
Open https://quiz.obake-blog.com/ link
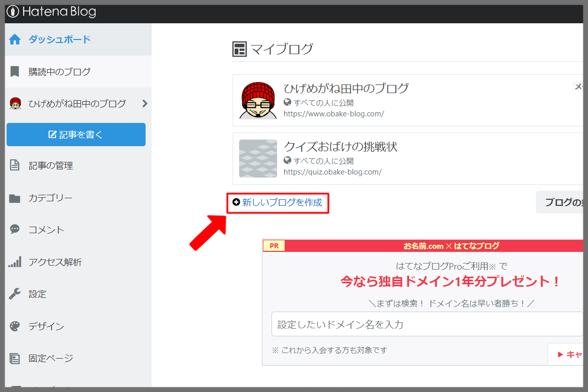[x=333, y=172]
